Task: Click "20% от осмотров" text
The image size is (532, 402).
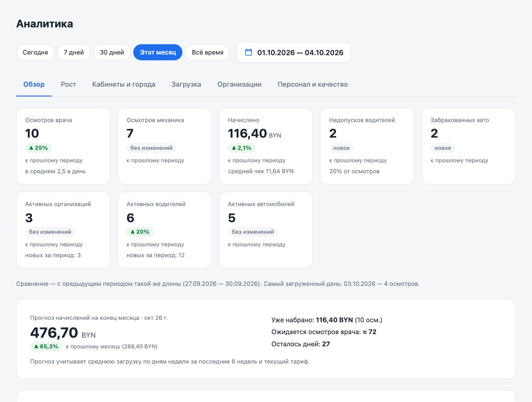Action: coord(354,171)
